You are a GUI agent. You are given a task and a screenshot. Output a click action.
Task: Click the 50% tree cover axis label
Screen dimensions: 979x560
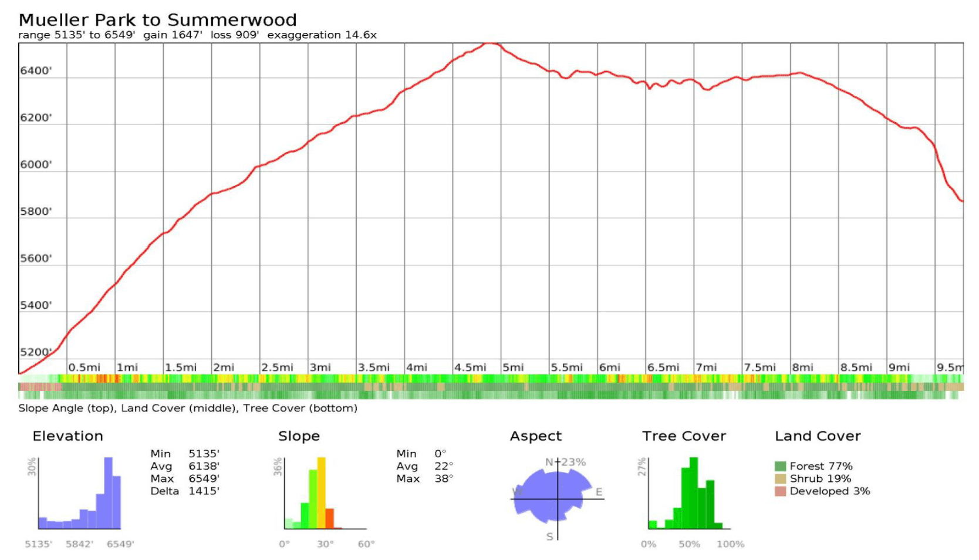[x=690, y=544]
